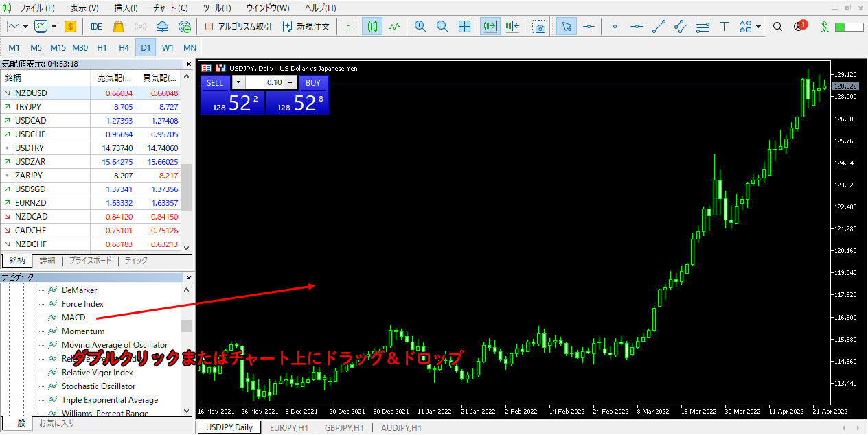Open the new chart dropdown arrow
The image size is (868, 435).
pos(25,27)
